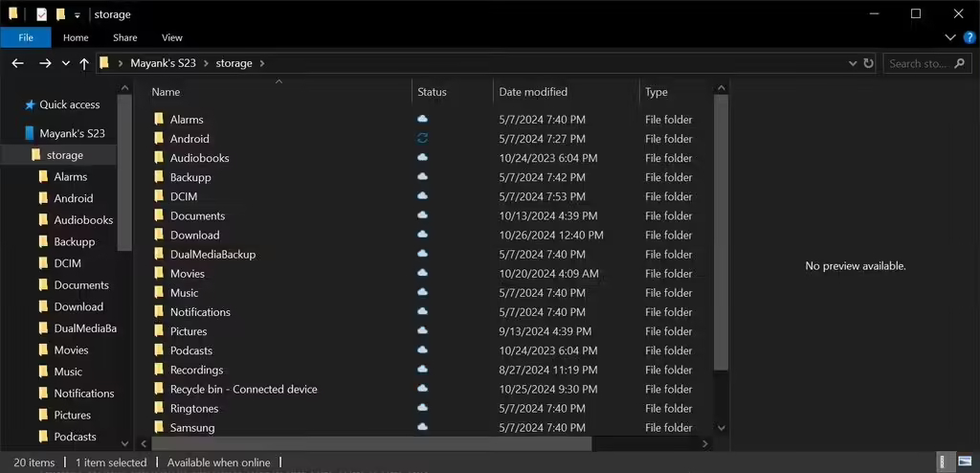This screenshot has height=473, width=980.
Task: Open the recent locations dropdown arrow
Action: pyautogui.click(x=66, y=63)
